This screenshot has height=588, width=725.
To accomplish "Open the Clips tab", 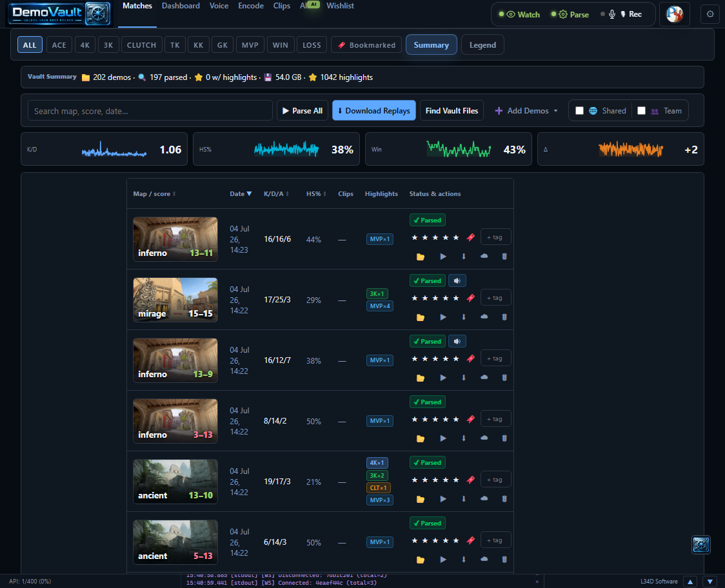I will point(282,6).
